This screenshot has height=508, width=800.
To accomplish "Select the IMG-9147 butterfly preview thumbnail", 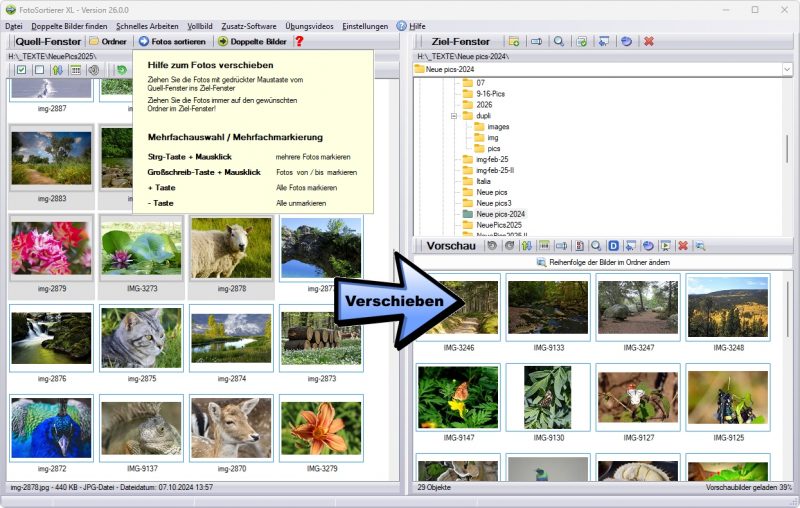I will [458, 397].
